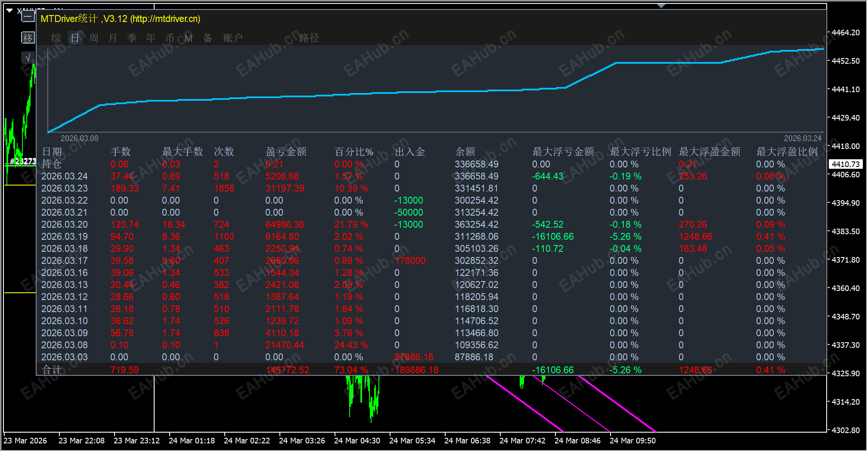Viewport: 868px width, 452px height.
Task: Click the withdrawal value -50000
Action: click(x=409, y=213)
